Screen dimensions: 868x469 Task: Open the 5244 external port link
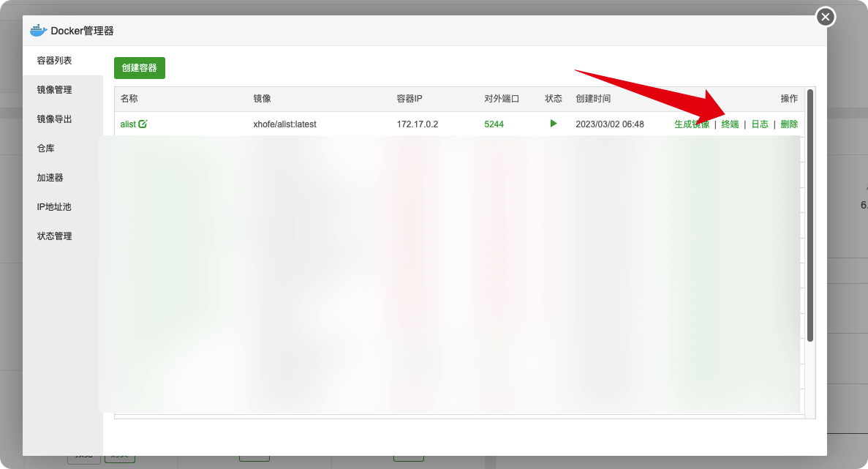(x=494, y=124)
